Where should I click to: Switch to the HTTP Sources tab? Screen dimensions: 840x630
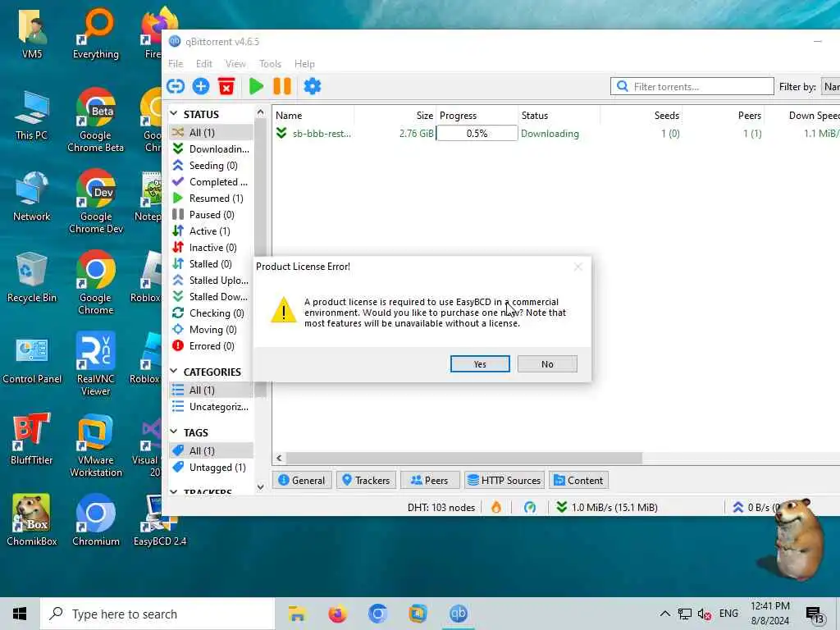(x=504, y=480)
